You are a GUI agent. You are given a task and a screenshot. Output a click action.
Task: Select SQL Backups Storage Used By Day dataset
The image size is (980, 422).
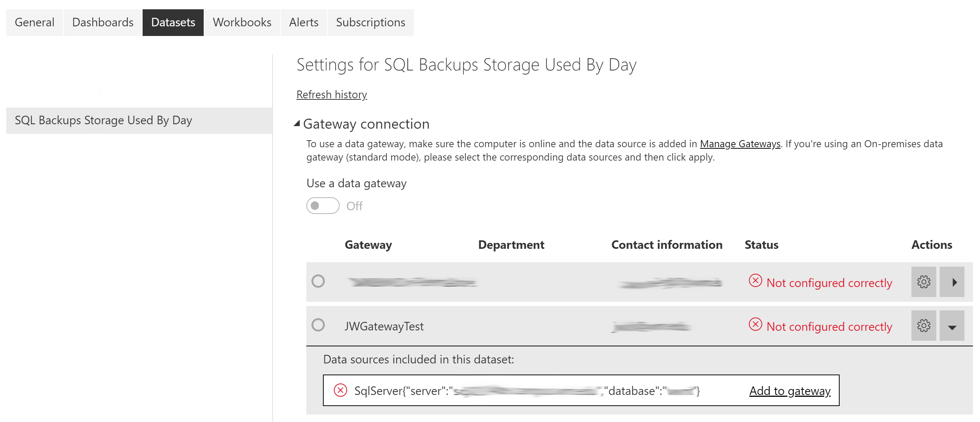pos(103,121)
